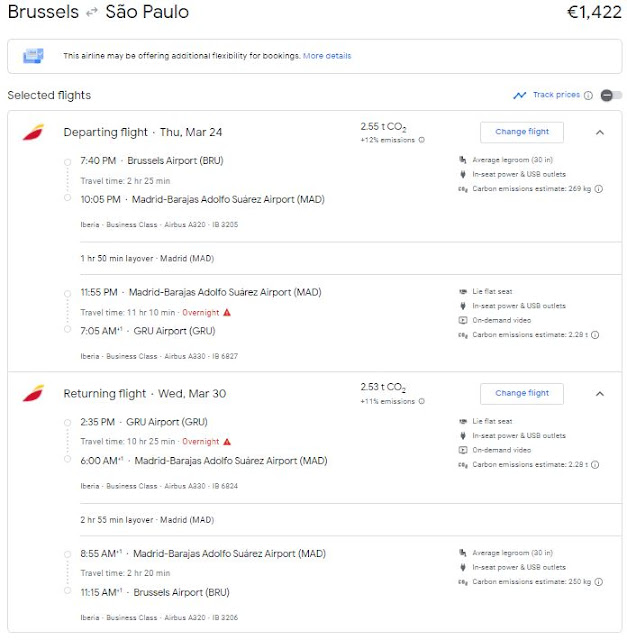Change flight for the departing flight

(x=521, y=132)
